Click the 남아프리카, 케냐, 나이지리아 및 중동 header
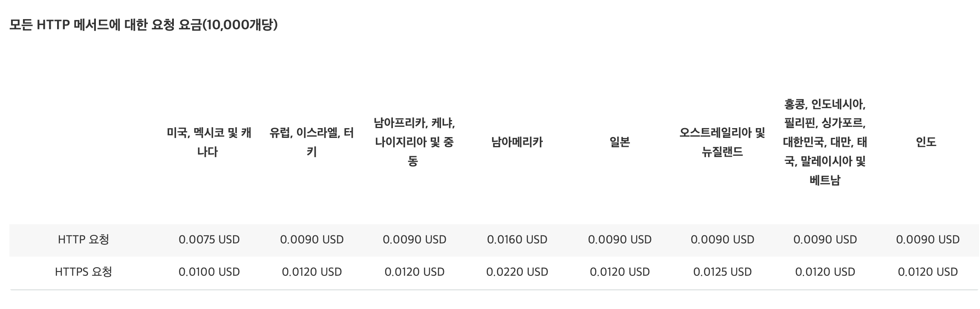 point(414,142)
